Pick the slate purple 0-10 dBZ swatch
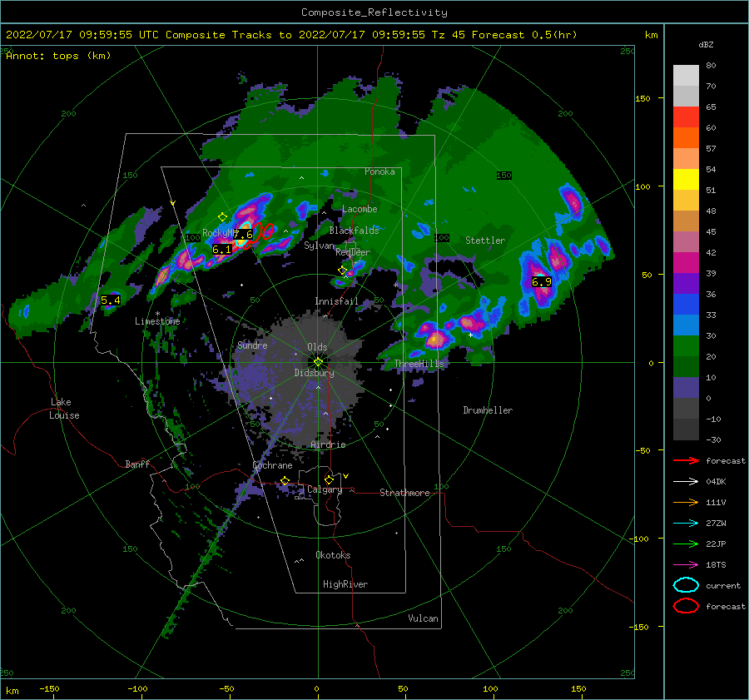This screenshot has height=700, width=749. click(x=686, y=388)
